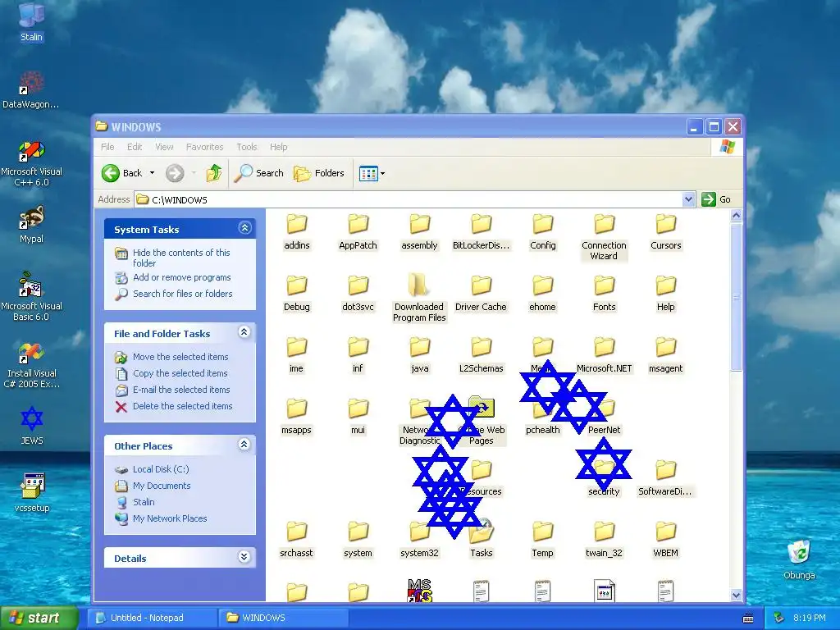Select the Debug folder

(297, 294)
